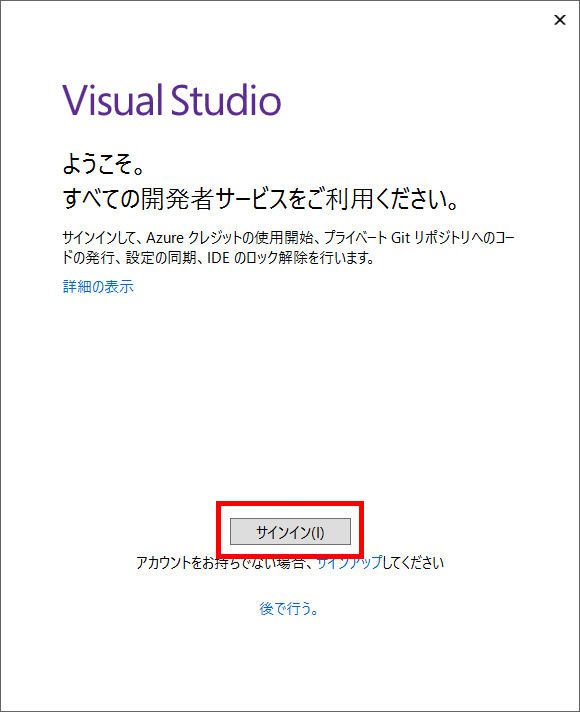
Task: Click the Azure クレジット description paragraph
Action: click(x=288, y=248)
